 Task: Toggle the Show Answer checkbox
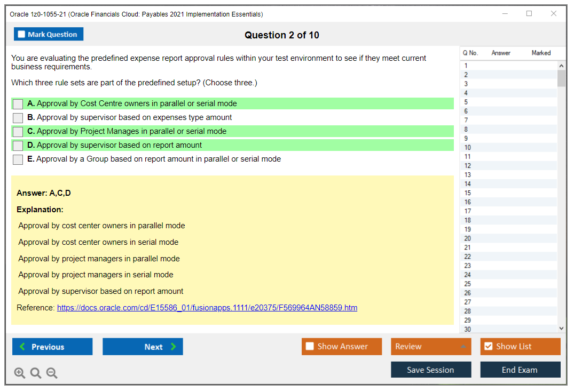pos(310,346)
